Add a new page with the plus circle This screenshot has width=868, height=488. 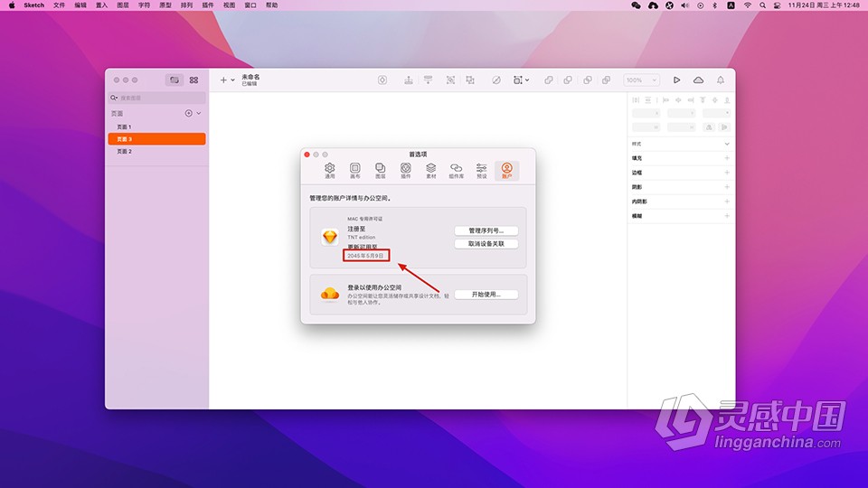click(x=189, y=114)
